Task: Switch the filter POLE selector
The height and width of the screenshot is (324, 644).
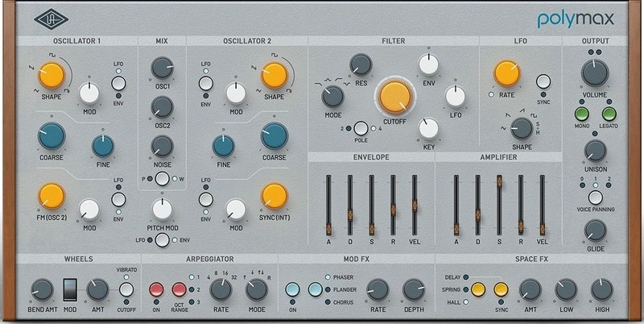Action: [361, 128]
